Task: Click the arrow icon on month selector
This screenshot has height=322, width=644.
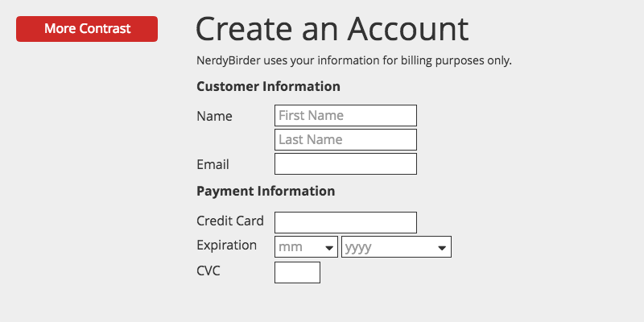Action: tap(329, 248)
